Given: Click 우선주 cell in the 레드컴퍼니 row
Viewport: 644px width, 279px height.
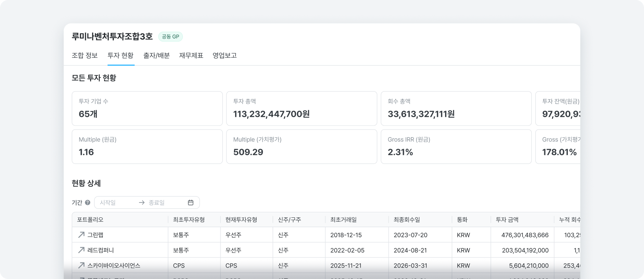Looking at the screenshot, I should pos(234,250).
